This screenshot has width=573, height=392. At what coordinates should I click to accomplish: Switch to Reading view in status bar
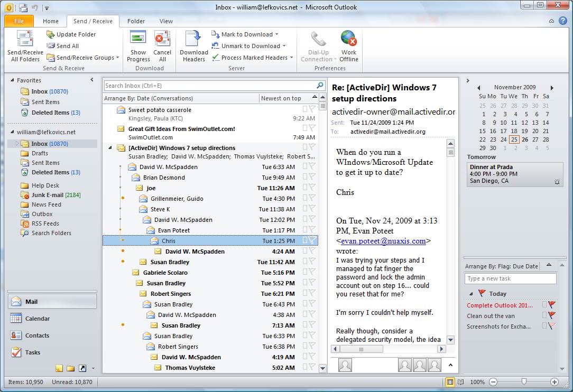pos(460,382)
